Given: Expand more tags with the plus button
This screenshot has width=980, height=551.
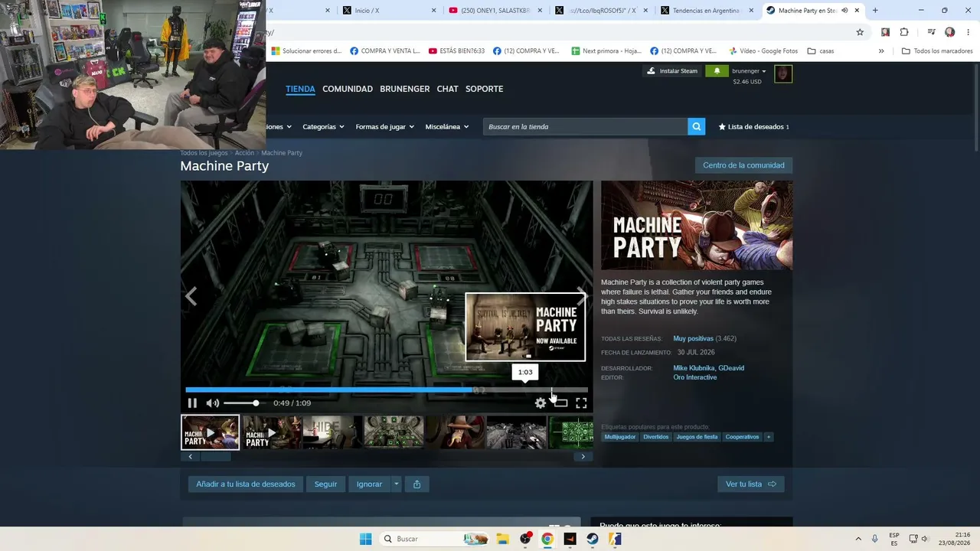Looking at the screenshot, I should click(769, 437).
